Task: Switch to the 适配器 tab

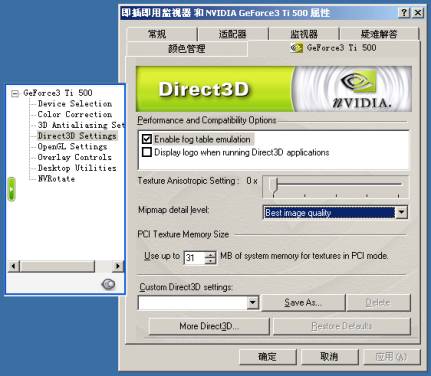Action: point(233,34)
